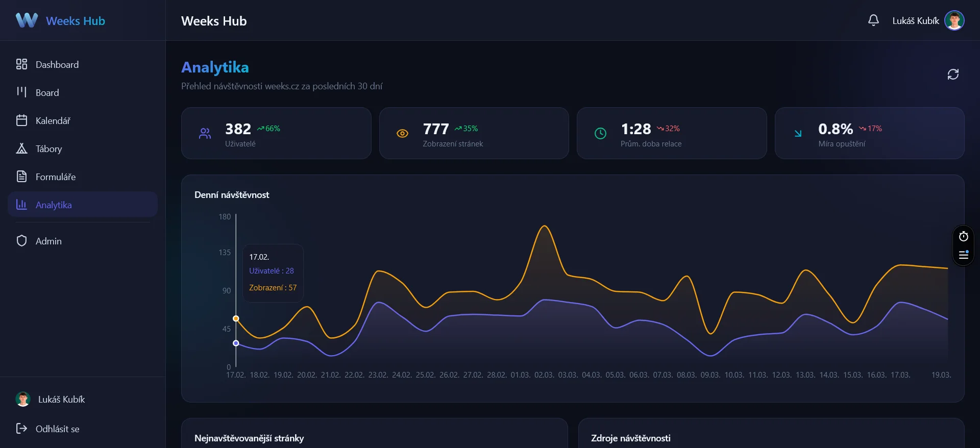Image resolution: width=980 pixels, height=448 pixels.
Task: Click the 02.03. date label on chart axis
Action: pos(544,375)
